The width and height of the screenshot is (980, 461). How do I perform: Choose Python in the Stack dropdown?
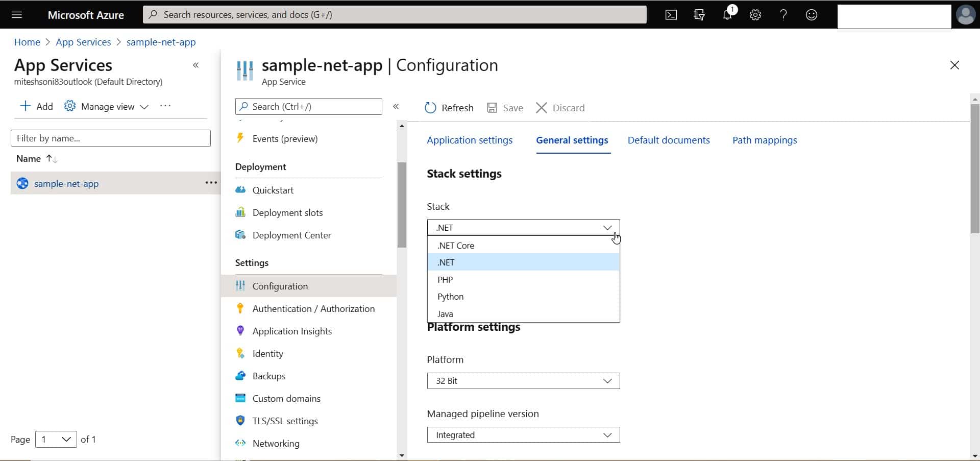tap(523, 297)
